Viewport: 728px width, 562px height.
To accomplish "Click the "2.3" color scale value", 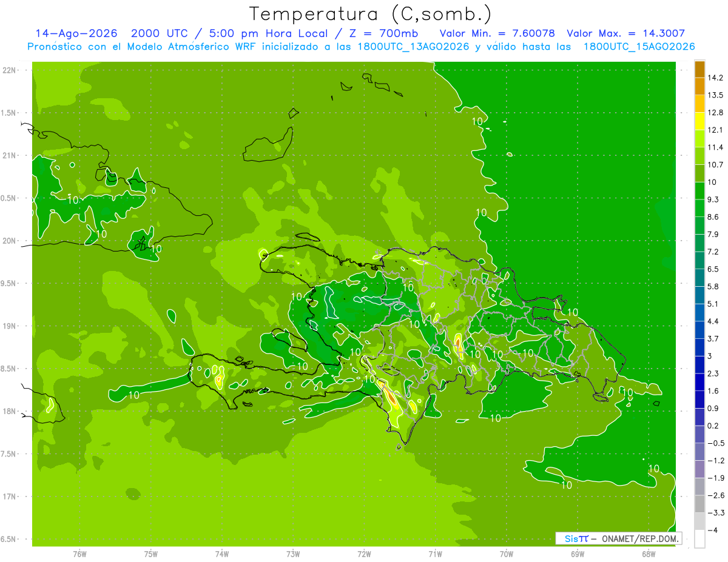I will [713, 373].
